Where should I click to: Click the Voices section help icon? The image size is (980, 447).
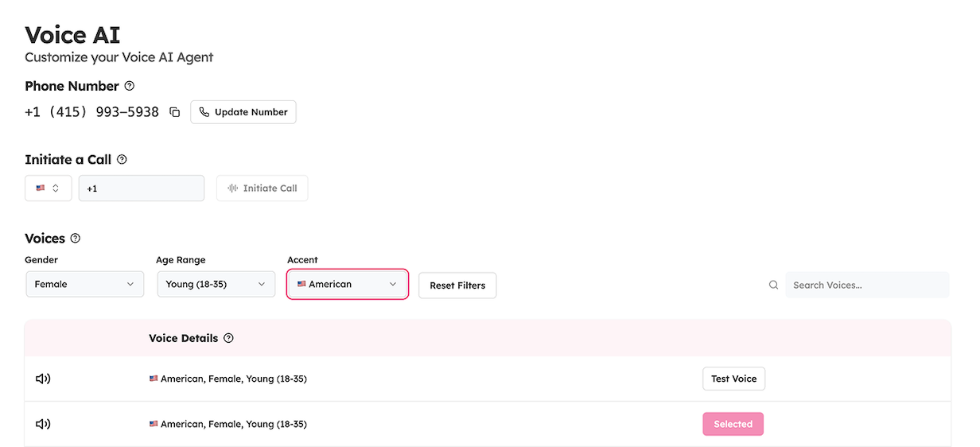tap(76, 238)
